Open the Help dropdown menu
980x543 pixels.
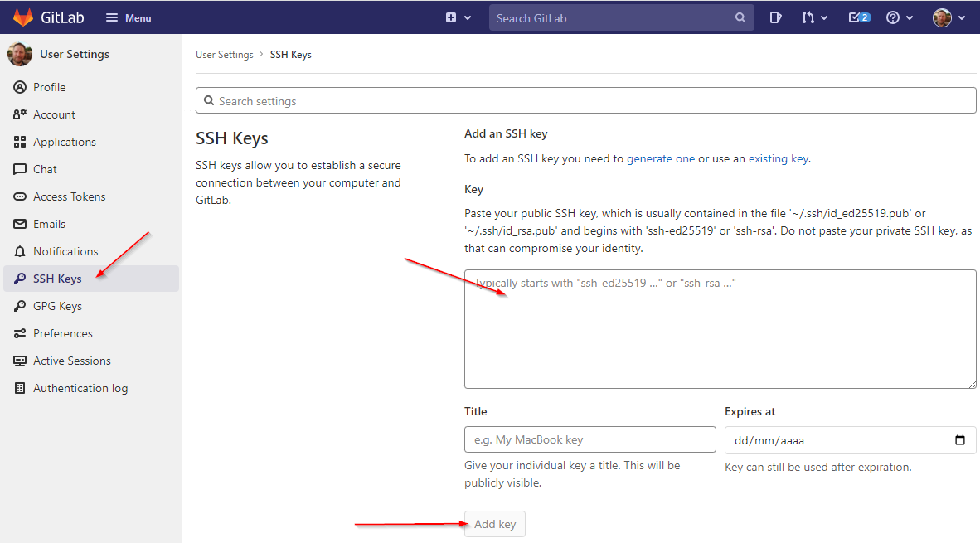coord(899,17)
